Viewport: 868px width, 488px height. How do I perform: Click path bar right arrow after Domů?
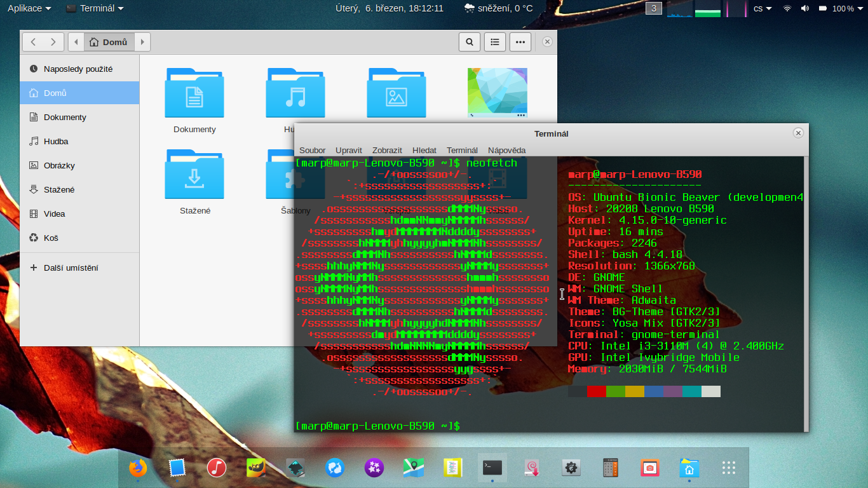click(x=142, y=42)
